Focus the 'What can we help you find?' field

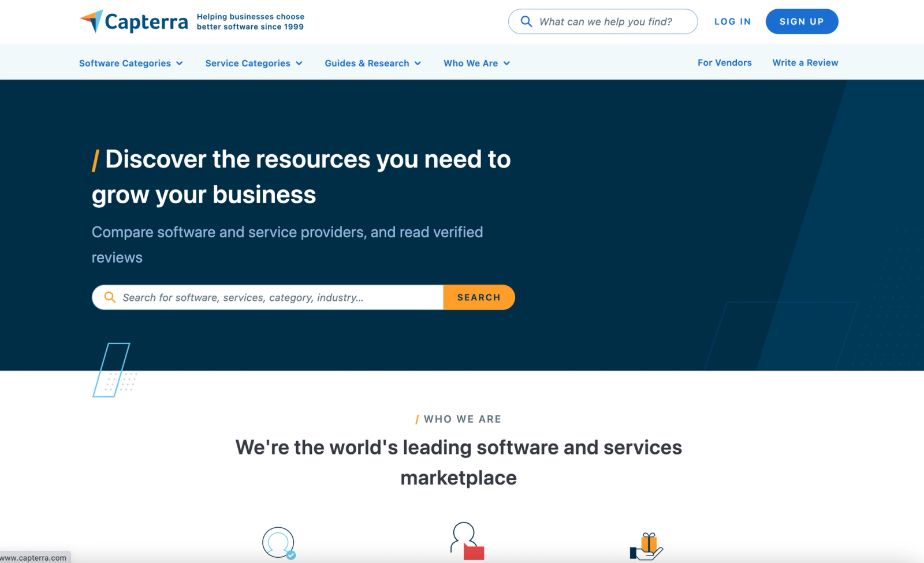pyautogui.click(x=603, y=21)
